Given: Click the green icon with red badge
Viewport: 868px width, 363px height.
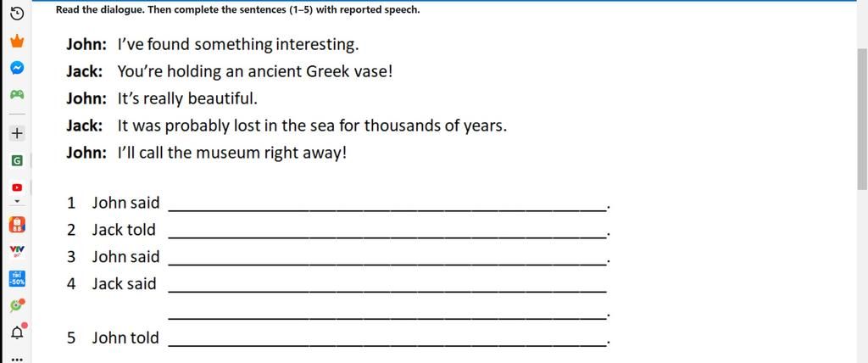Looking at the screenshot, I should tap(18, 304).
